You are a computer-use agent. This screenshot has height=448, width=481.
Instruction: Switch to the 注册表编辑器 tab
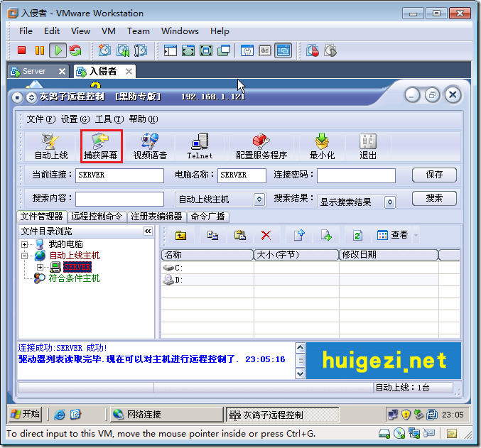point(156,217)
